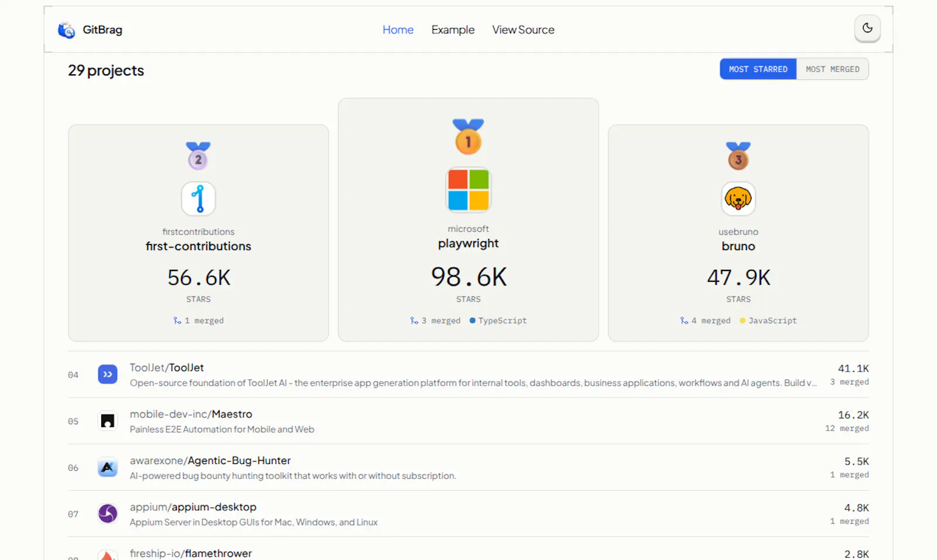Click the '29 projects' heading
This screenshot has height=560, width=937.
106,70
